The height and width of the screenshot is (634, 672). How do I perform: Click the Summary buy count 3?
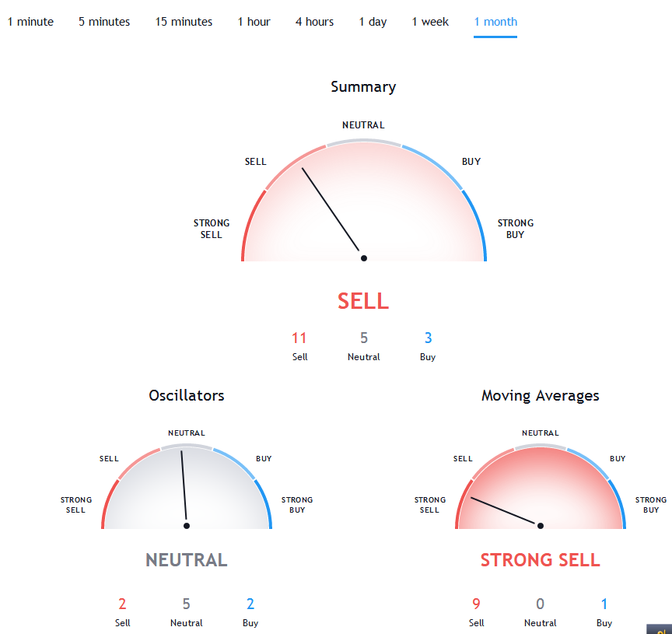(428, 338)
